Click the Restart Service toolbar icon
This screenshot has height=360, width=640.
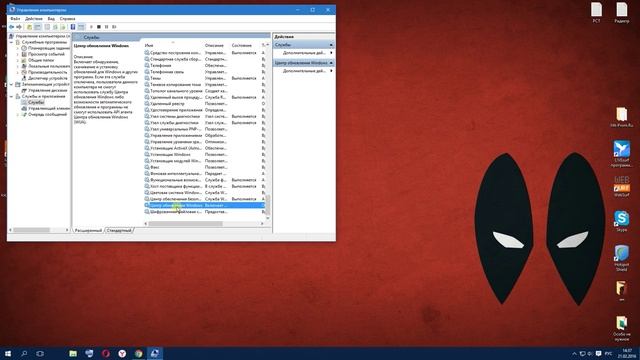[x=114, y=27]
